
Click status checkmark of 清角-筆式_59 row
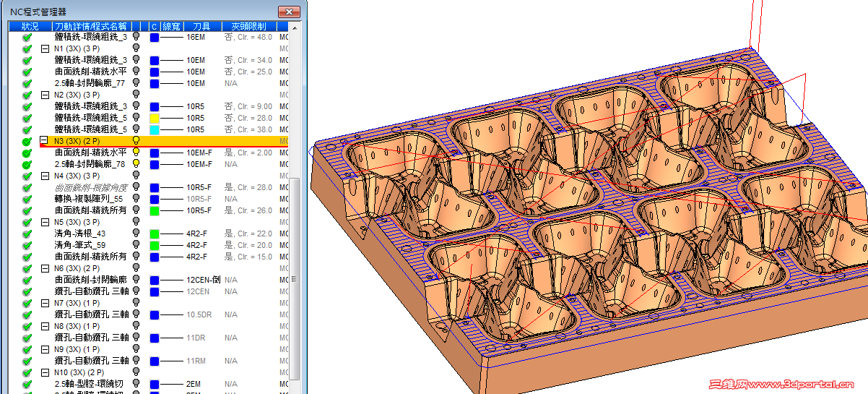[x=27, y=245]
